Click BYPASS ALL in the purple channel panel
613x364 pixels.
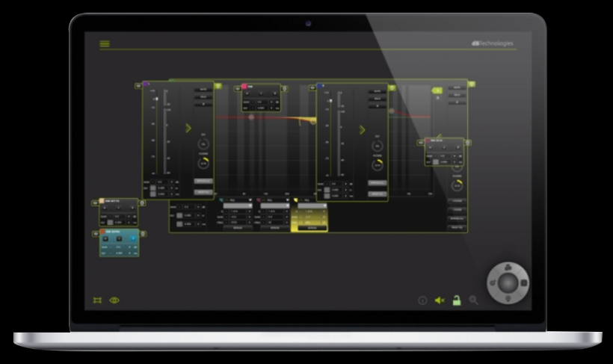203,182
